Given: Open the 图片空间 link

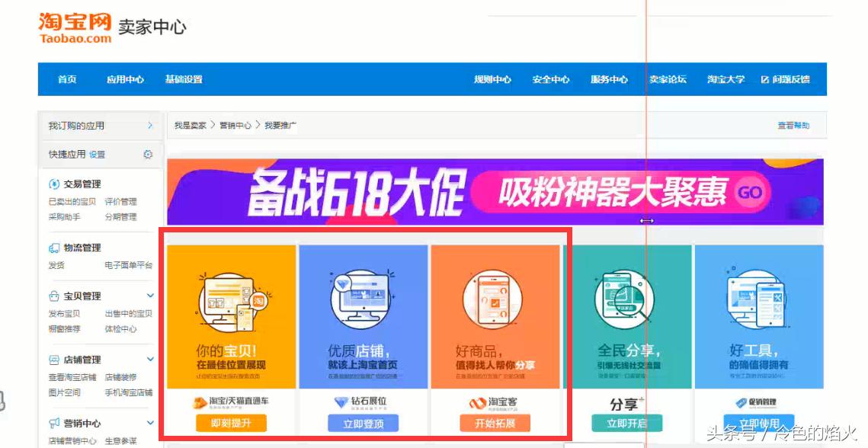Looking at the screenshot, I should [64, 392].
